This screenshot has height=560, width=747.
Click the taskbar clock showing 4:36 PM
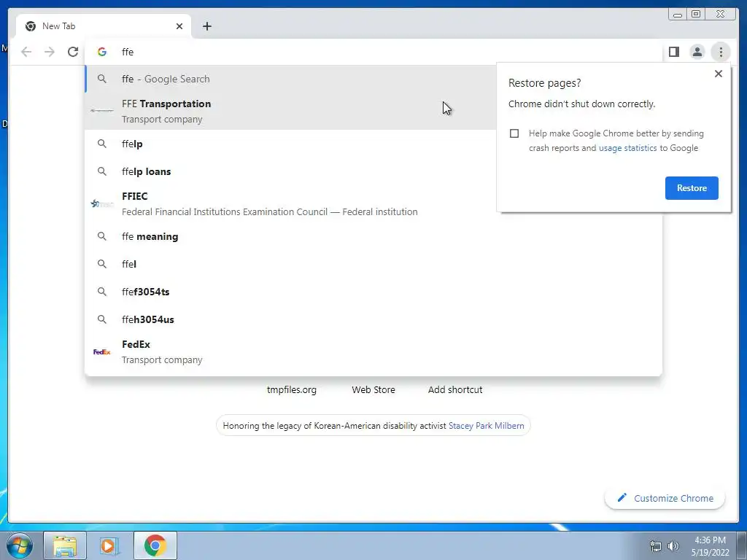pyautogui.click(x=711, y=546)
